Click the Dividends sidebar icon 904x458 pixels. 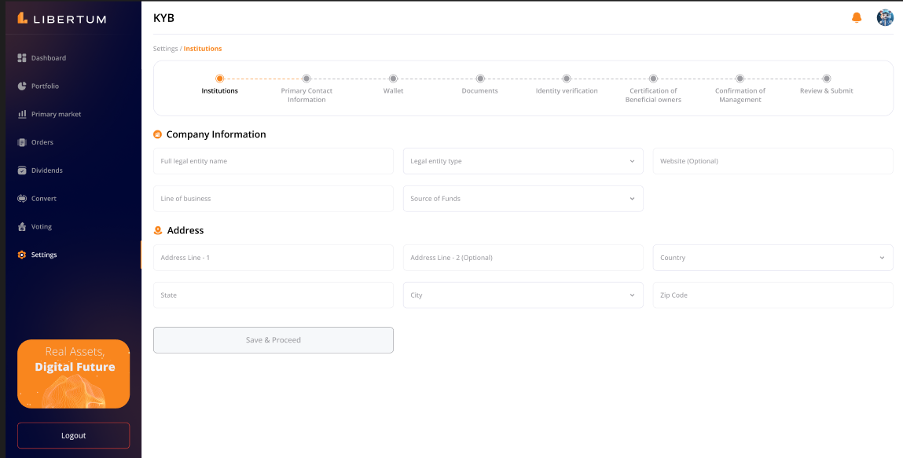coord(22,170)
